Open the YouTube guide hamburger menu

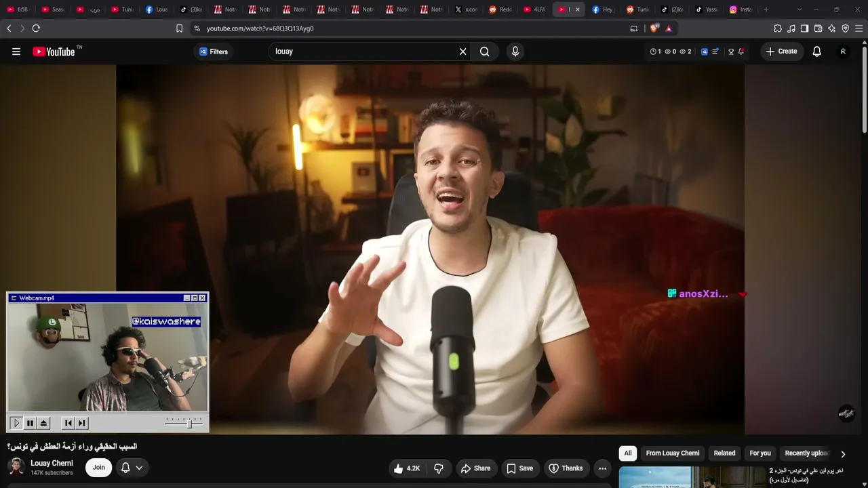(16, 52)
